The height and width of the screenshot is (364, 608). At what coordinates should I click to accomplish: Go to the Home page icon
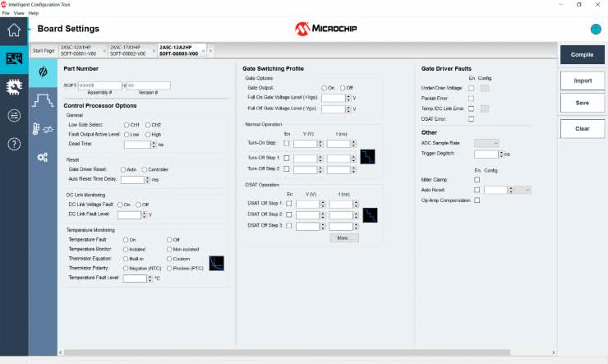coord(14,31)
